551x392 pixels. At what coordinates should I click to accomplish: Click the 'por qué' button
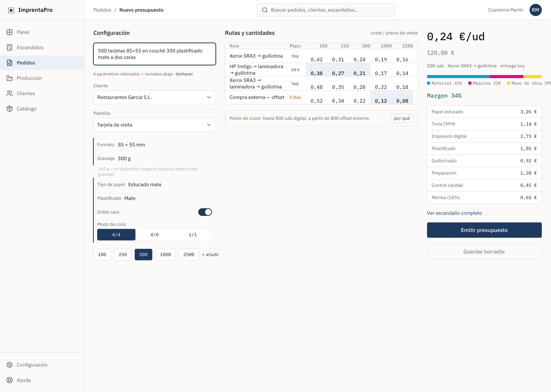[x=402, y=118]
